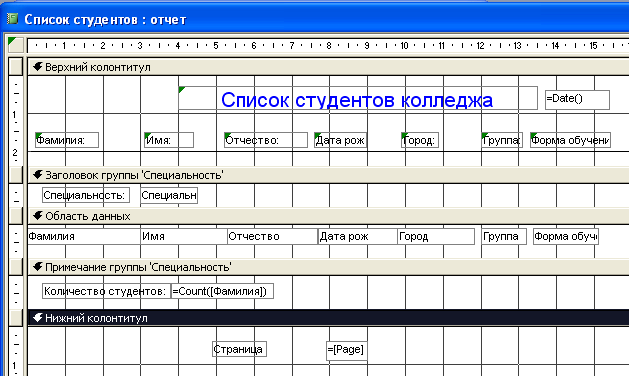
Task: Select the =[Page] text box
Action: [x=347, y=350]
